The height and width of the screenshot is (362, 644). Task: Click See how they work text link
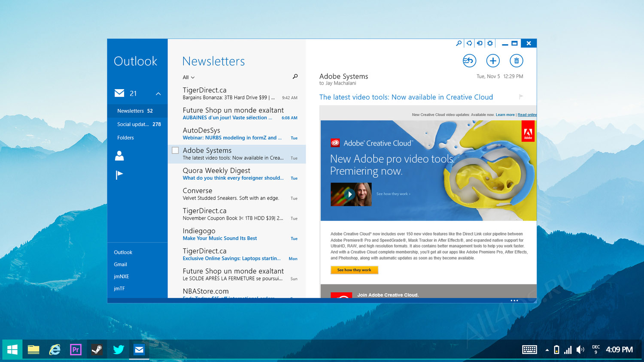pyautogui.click(x=393, y=194)
